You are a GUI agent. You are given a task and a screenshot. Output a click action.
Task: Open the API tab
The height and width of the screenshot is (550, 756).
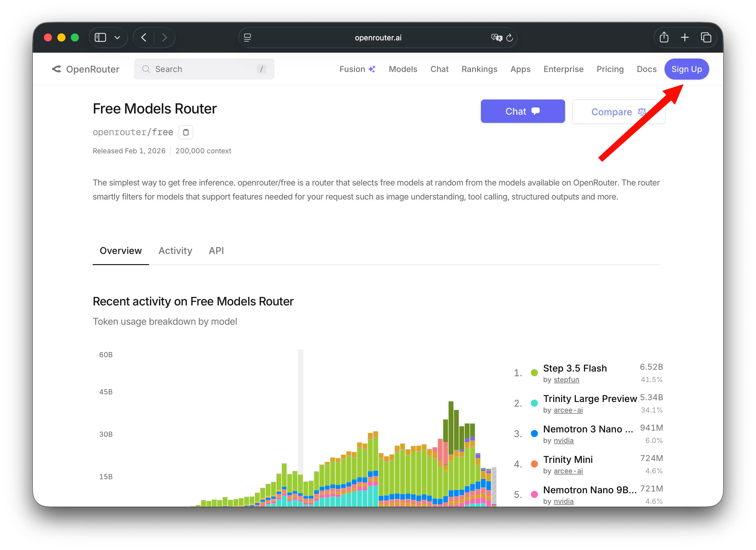coord(216,250)
